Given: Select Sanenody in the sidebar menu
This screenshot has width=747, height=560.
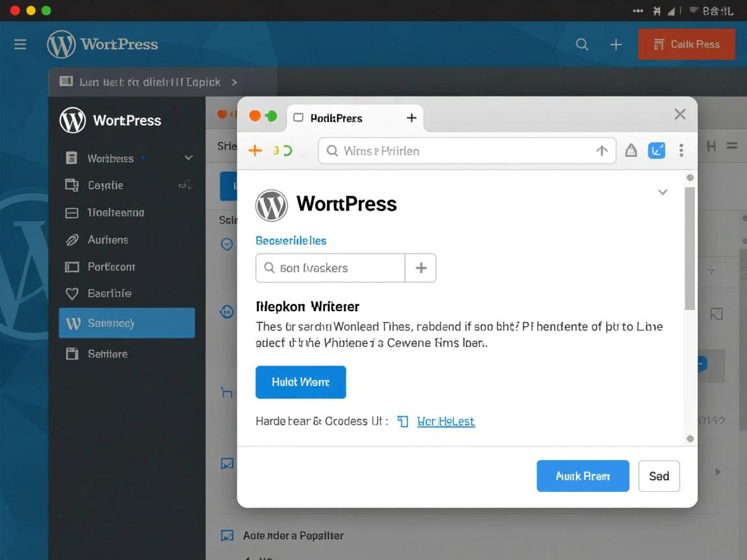Looking at the screenshot, I should tap(115, 323).
